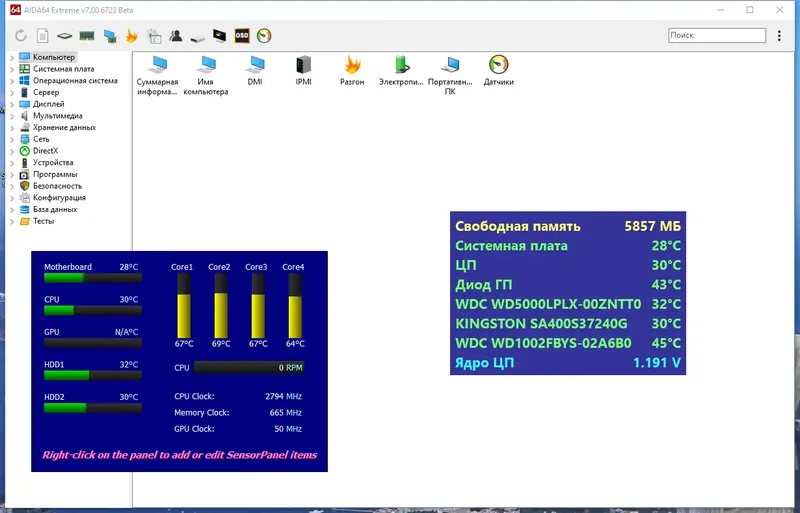Open the Датчики gauge icon

tap(498, 70)
